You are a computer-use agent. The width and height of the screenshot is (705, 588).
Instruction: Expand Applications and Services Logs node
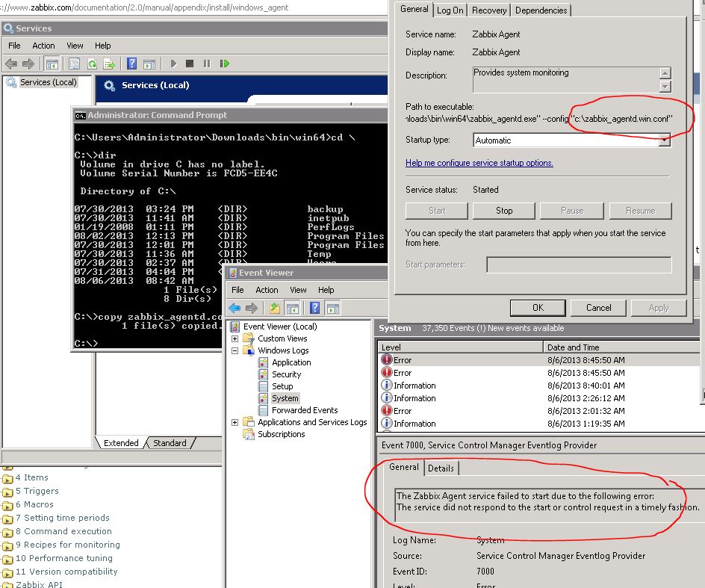coord(235,422)
